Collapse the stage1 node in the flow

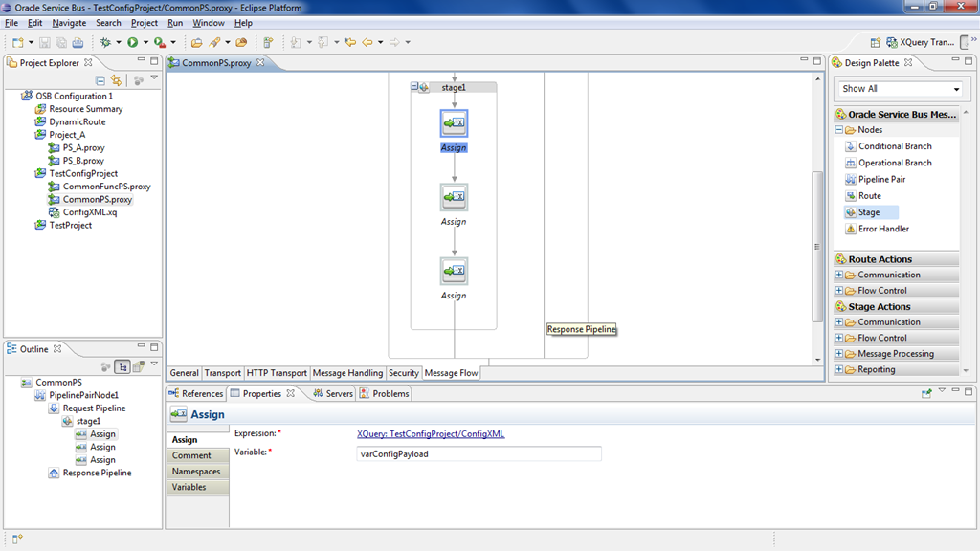pyautogui.click(x=414, y=87)
